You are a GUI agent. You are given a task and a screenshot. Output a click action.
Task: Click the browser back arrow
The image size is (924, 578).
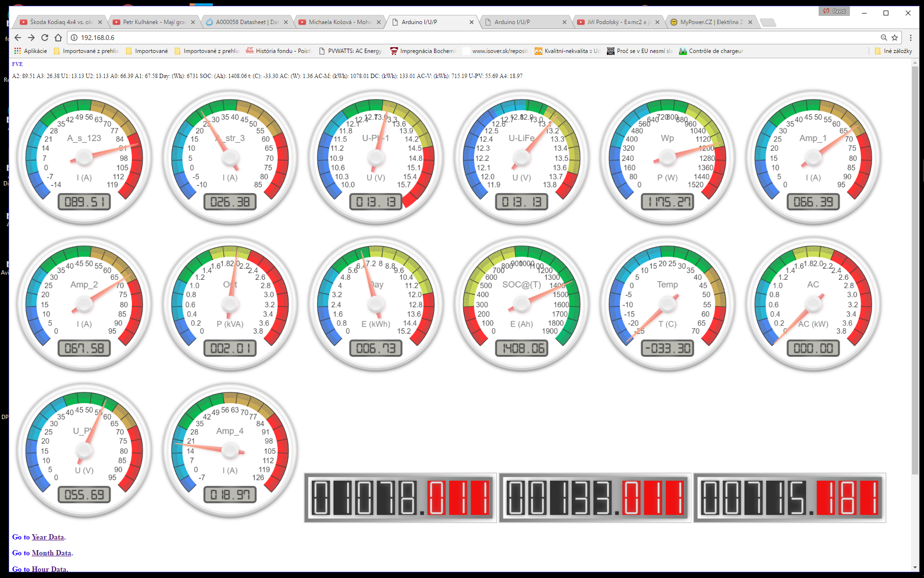18,38
